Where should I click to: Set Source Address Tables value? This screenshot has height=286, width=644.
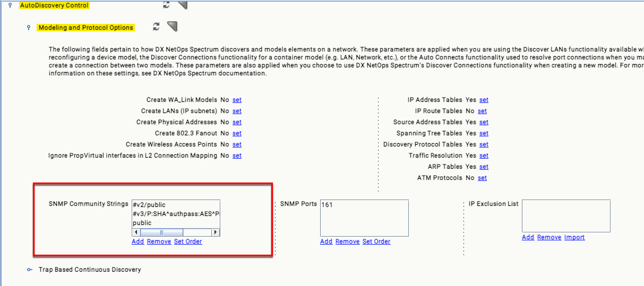484,122
